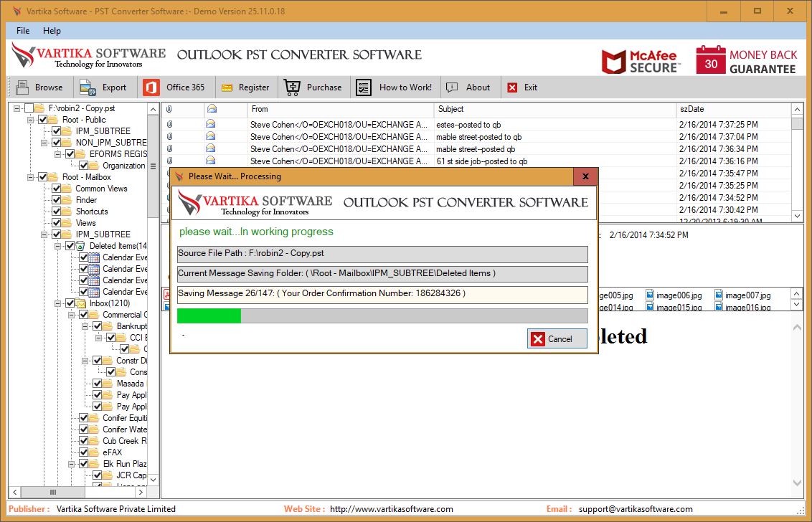Uncheck the Inbox(1210) checkbox
Screen dimensions: 812x522
pos(70,303)
